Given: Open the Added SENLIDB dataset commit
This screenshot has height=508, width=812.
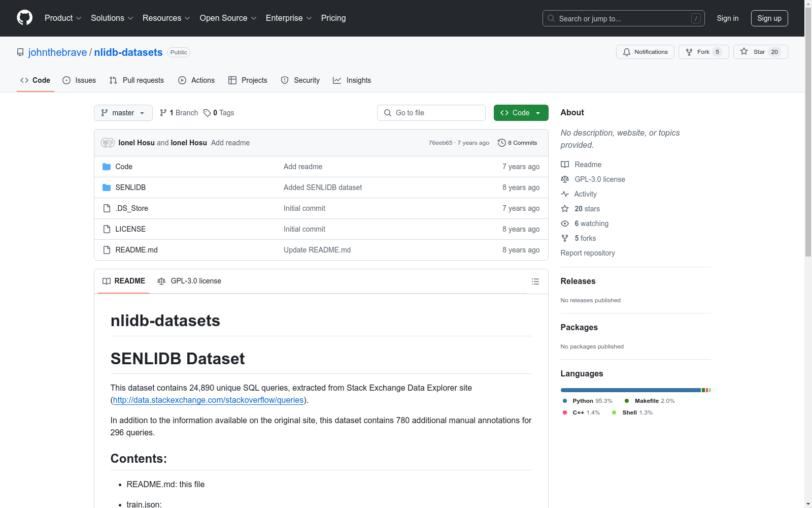Looking at the screenshot, I should (x=323, y=187).
